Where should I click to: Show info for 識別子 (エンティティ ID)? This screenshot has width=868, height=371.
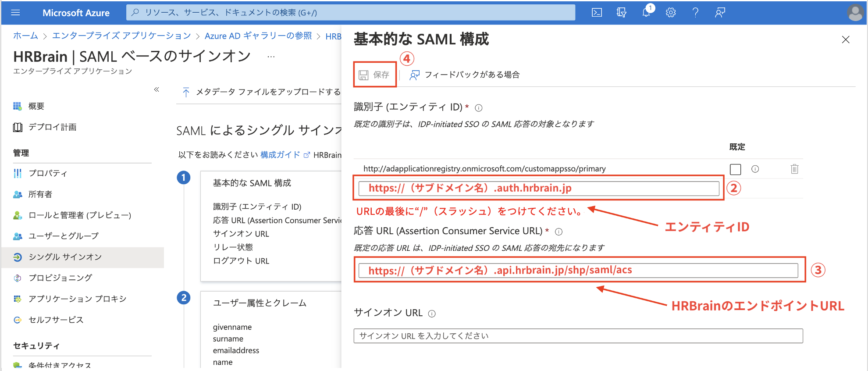pos(479,108)
